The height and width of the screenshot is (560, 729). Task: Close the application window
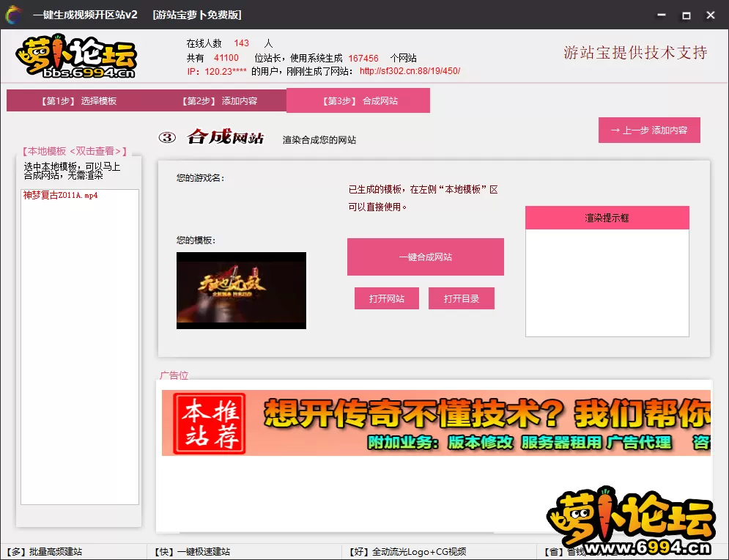tap(711, 15)
